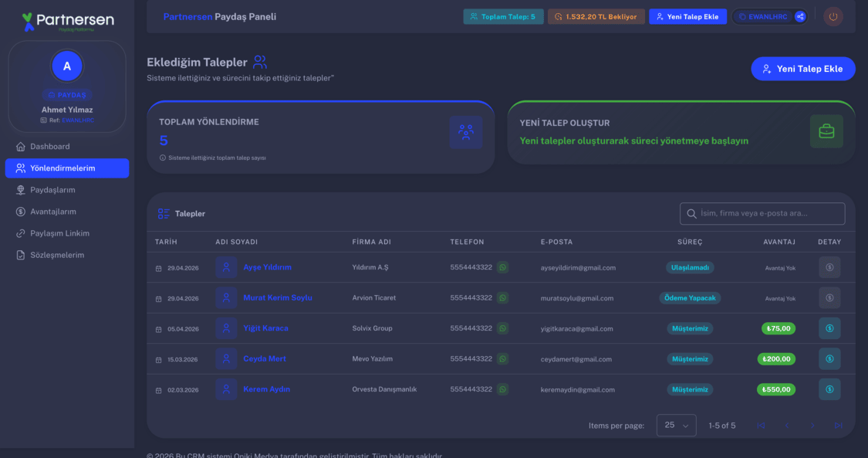868x458 pixels.
Task: Click Yeni Talep Ekle in the top header
Action: click(687, 17)
